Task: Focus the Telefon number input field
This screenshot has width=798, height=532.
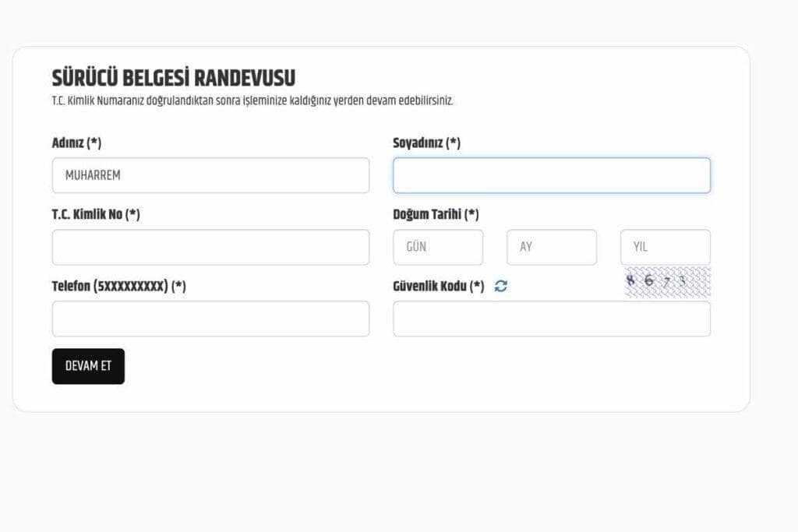Action: 210,319
